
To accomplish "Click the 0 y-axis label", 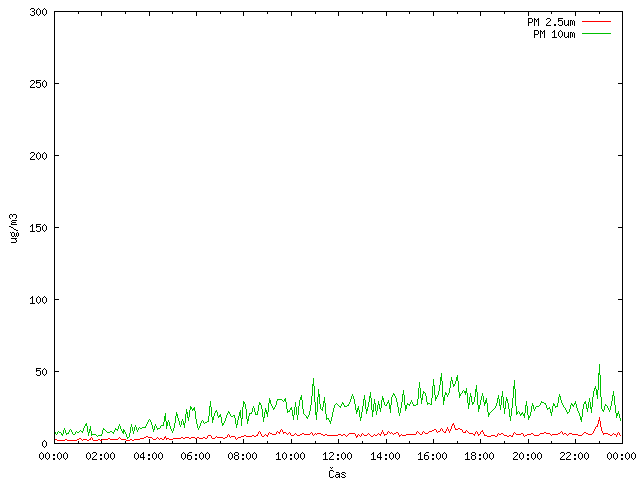I will point(44,444).
